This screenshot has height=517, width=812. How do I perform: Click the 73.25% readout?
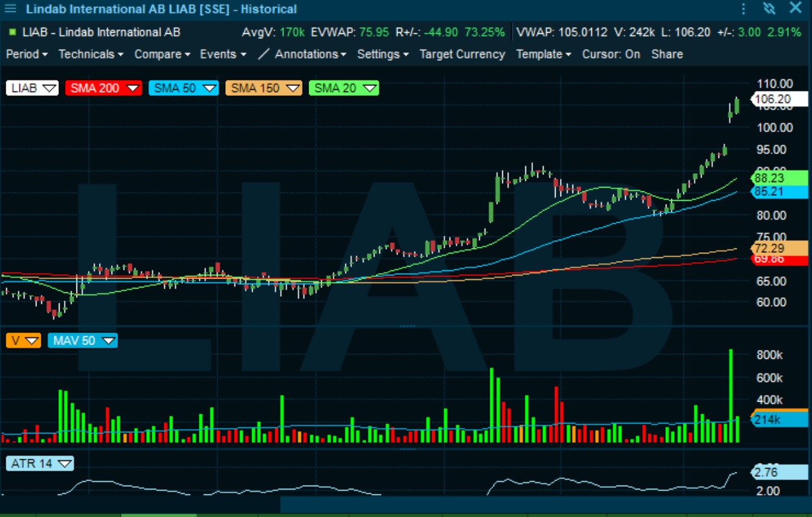coord(484,32)
